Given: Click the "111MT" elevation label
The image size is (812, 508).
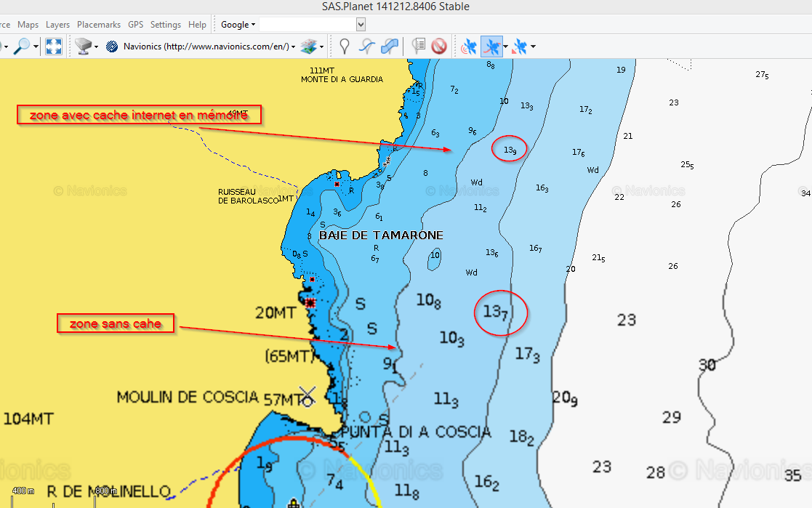Looking at the screenshot, I should [322, 70].
